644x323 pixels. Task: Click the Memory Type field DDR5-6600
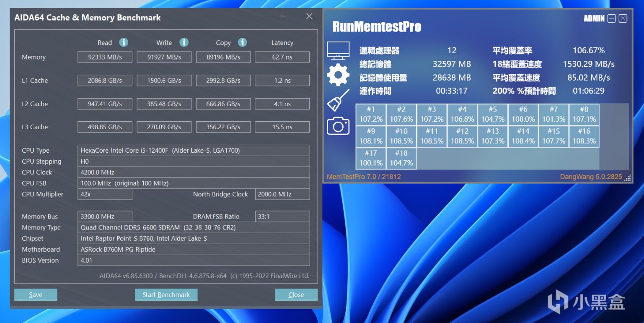click(194, 227)
